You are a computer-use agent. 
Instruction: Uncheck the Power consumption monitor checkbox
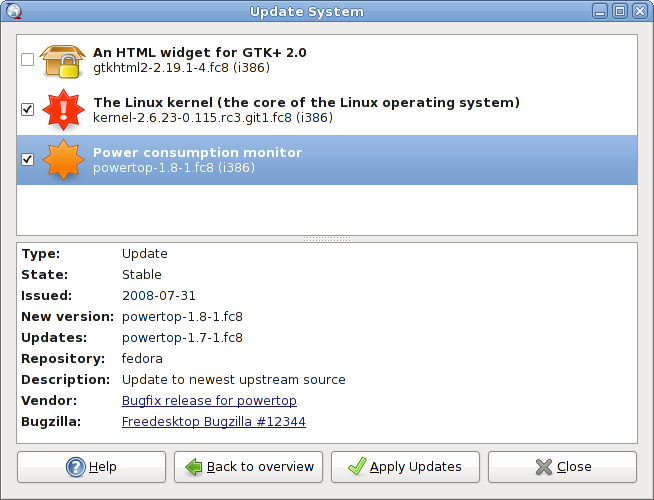click(27, 160)
